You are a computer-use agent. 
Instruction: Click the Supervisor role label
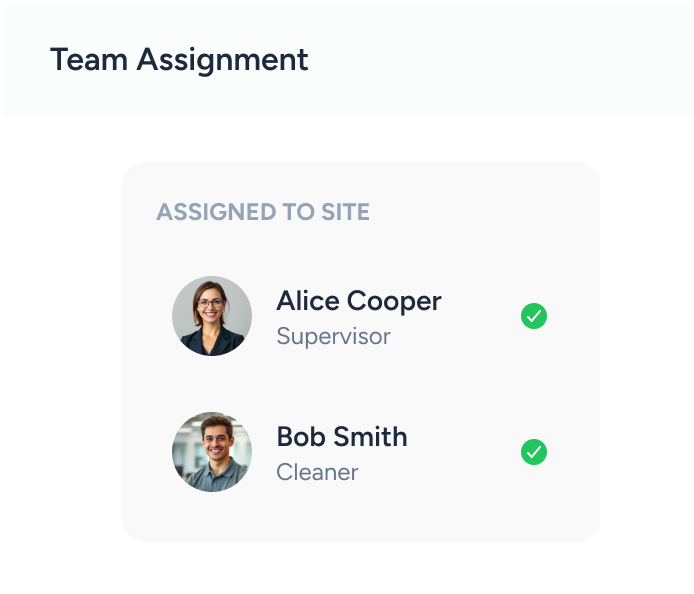[333, 336]
